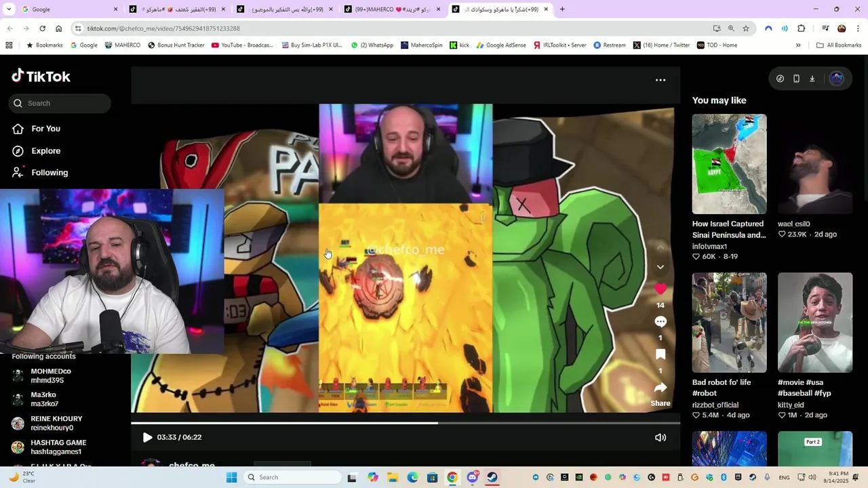Open the All Bookmarks folder
This screenshot has width=868, height=488.
click(x=839, y=45)
